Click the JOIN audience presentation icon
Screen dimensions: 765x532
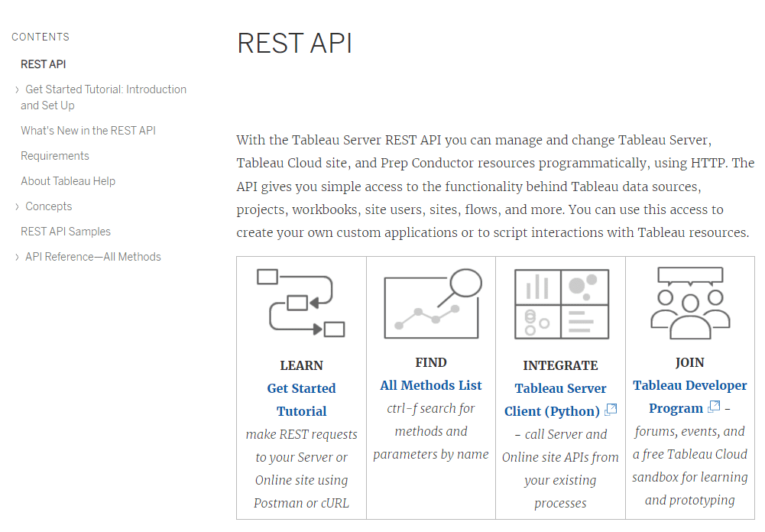click(689, 302)
